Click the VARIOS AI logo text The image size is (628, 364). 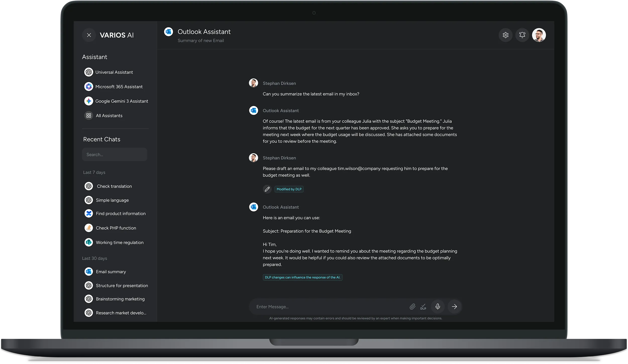click(x=117, y=35)
